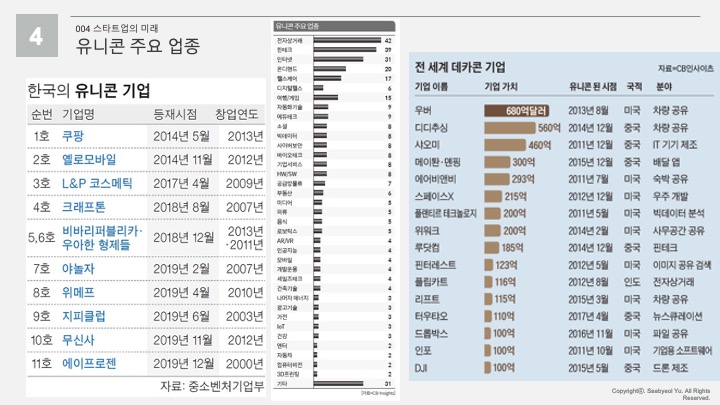This screenshot has height=405, width=720.
Task: Click field '빅데이터 분석' in 팰런티르 row
Action: (679, 214)
